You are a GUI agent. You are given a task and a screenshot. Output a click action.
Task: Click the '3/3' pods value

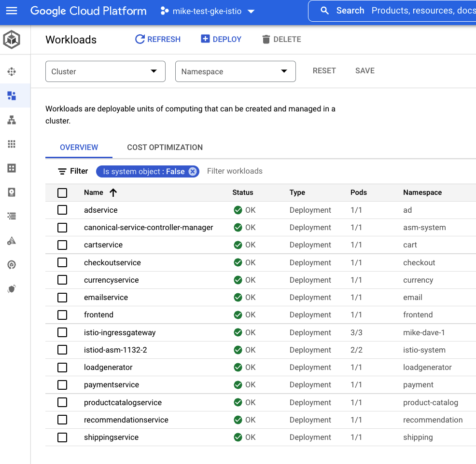point(356,333)
